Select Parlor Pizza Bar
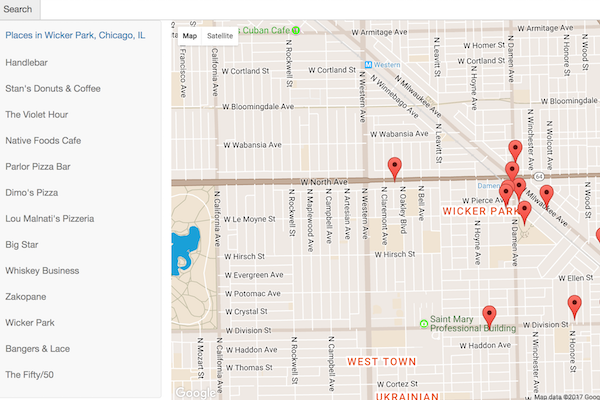 point(38,167)
